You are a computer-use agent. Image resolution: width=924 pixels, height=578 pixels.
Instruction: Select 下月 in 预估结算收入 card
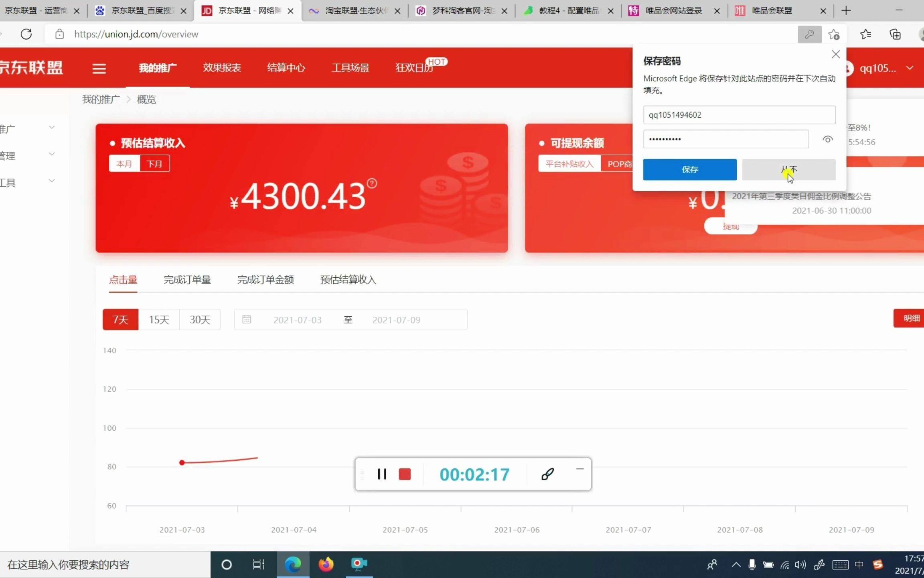pyautogui.click(x=155, y=164)
